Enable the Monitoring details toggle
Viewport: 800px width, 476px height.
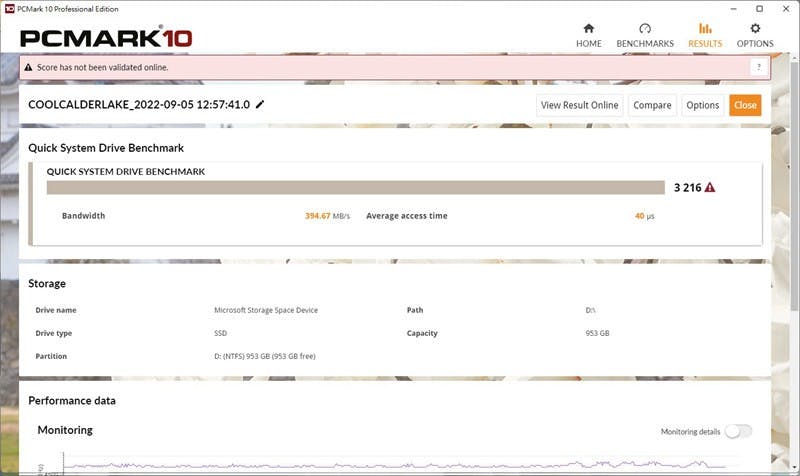click(738, 432)
